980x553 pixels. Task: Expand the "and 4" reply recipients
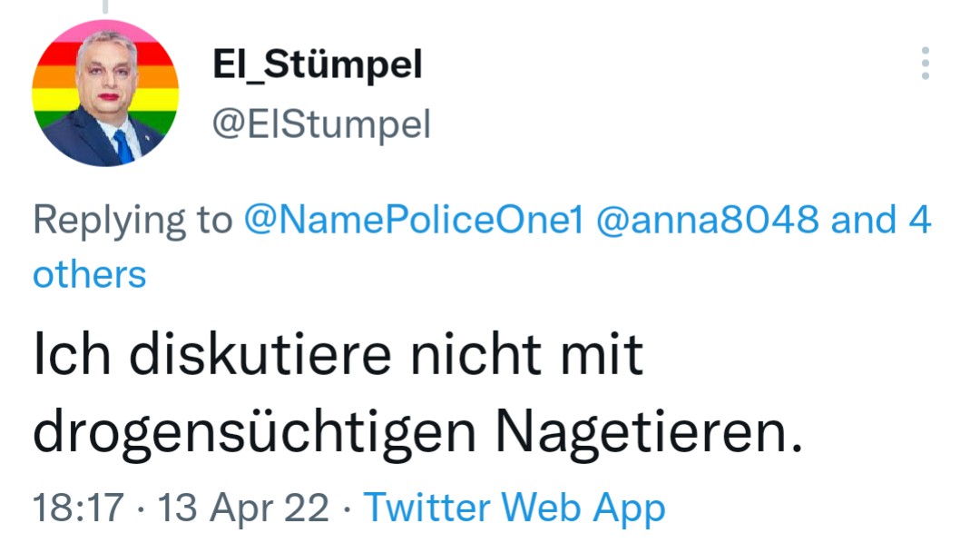881,220
